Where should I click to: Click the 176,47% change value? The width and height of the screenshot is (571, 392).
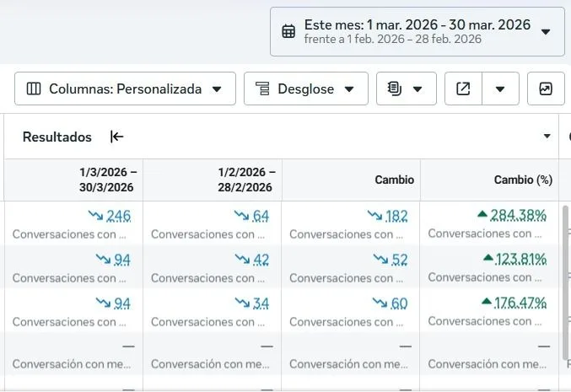pyautogui.click(x=520, y=303)
